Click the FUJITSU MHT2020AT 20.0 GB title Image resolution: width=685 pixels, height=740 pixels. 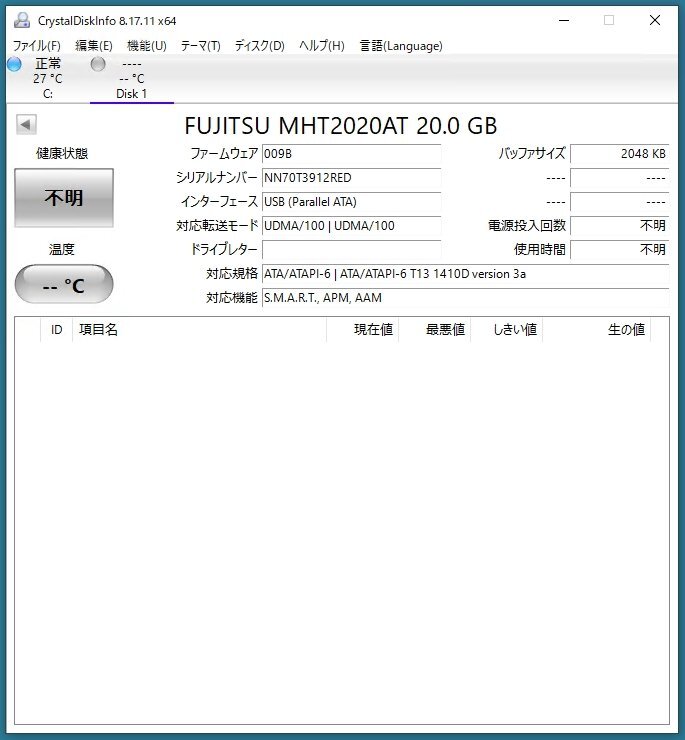[340, 126]
